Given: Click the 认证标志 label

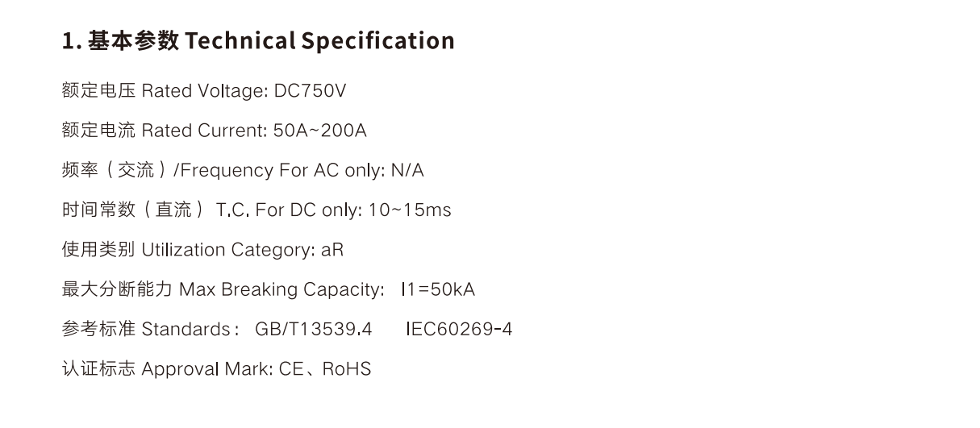Looking at the screenshot, I should (98, 369).
